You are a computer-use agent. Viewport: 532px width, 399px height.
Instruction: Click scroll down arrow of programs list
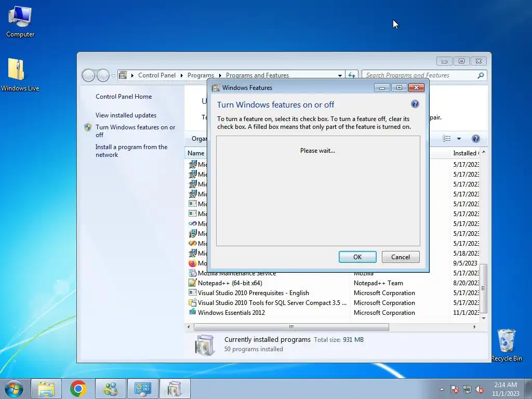coord(484,318)
